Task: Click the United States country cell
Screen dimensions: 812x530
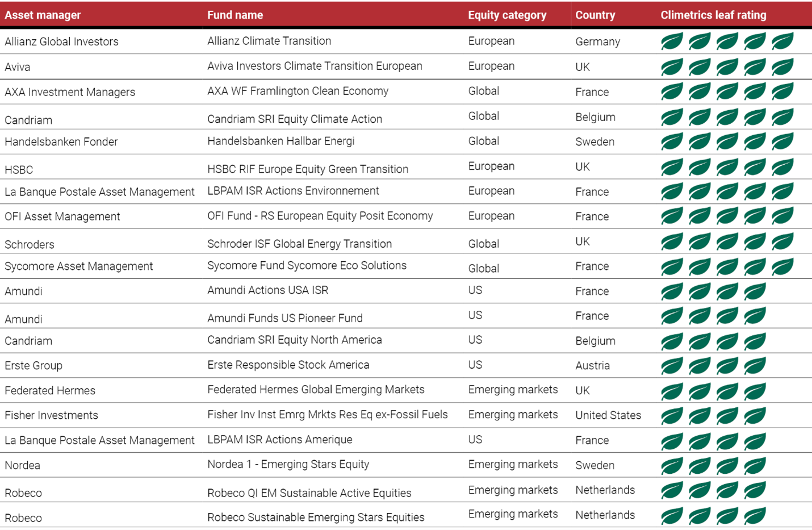Action: tap(608, 415)
